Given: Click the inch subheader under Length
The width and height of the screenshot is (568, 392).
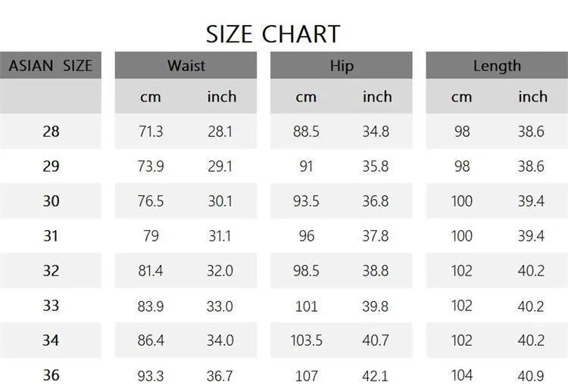Looking at the screenshot, I should (533, 97).
